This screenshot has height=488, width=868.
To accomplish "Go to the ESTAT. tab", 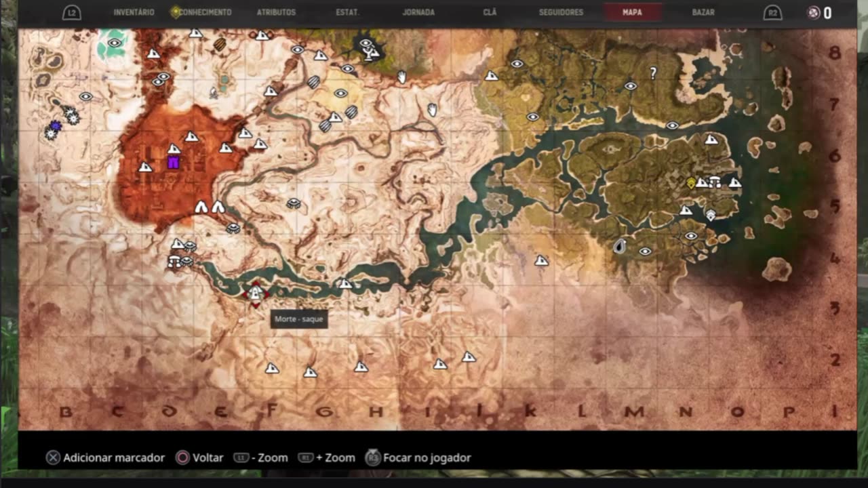I will tap(347, 12).
